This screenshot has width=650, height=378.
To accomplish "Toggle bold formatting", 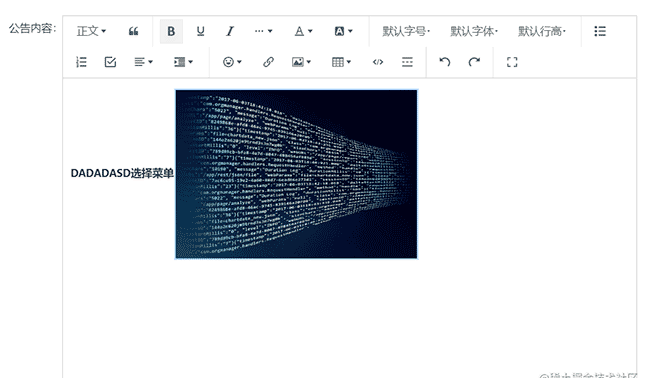I will [x=171, y=31].
